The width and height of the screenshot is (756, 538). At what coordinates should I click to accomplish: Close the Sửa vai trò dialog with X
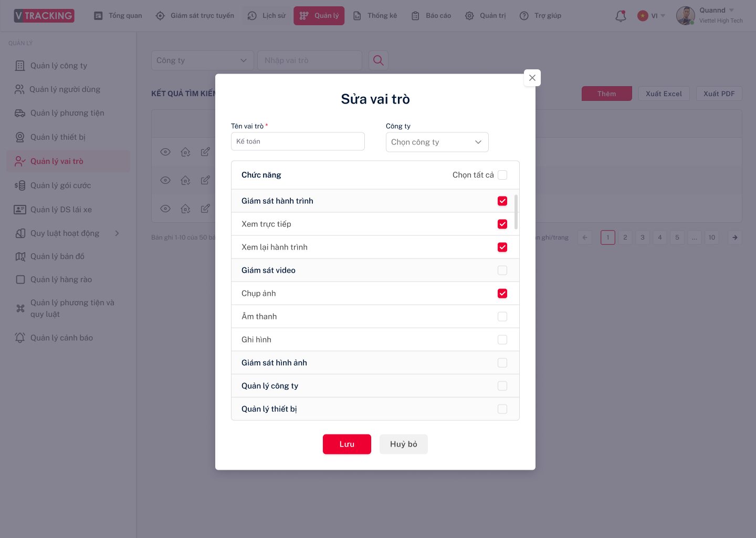pyautogui.click(x=532, y=78)
